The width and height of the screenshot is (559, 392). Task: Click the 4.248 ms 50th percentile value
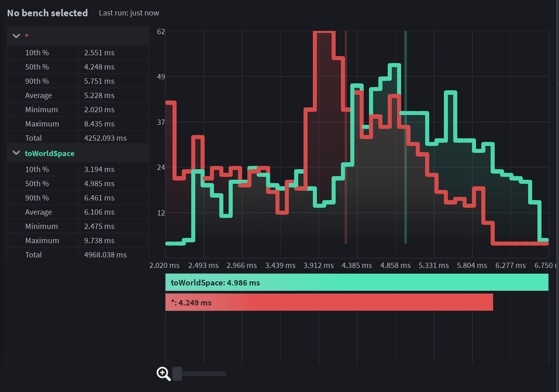(99, 67)
